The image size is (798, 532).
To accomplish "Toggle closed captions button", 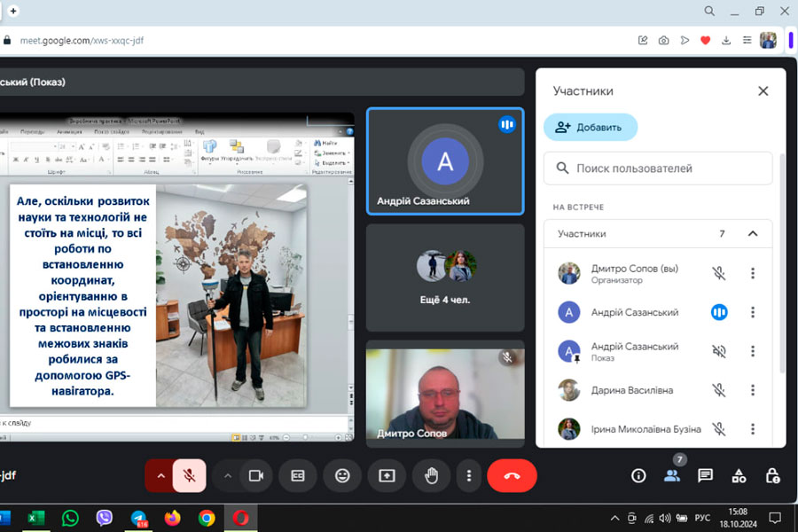I will pyautogui.click(x=298, y=475).
